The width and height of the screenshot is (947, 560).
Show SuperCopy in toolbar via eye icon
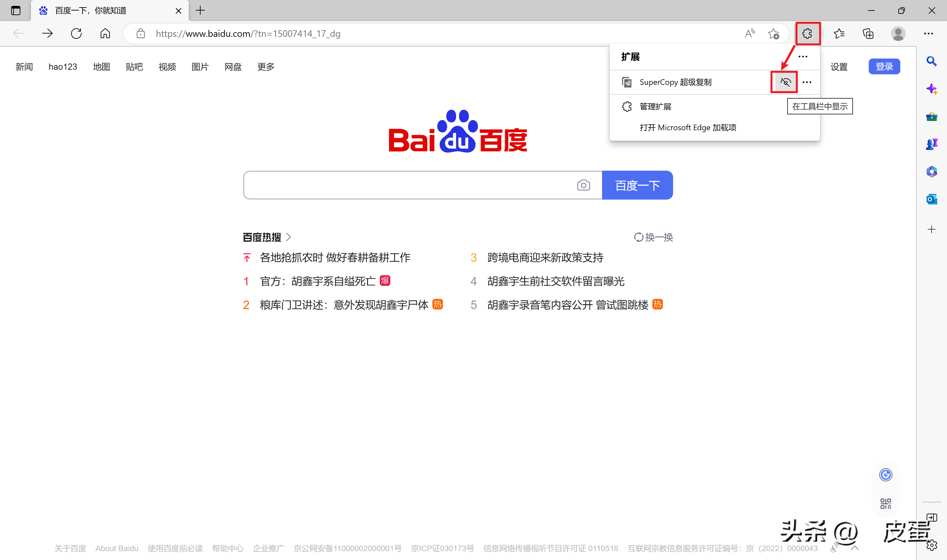(x=785, y=82)
